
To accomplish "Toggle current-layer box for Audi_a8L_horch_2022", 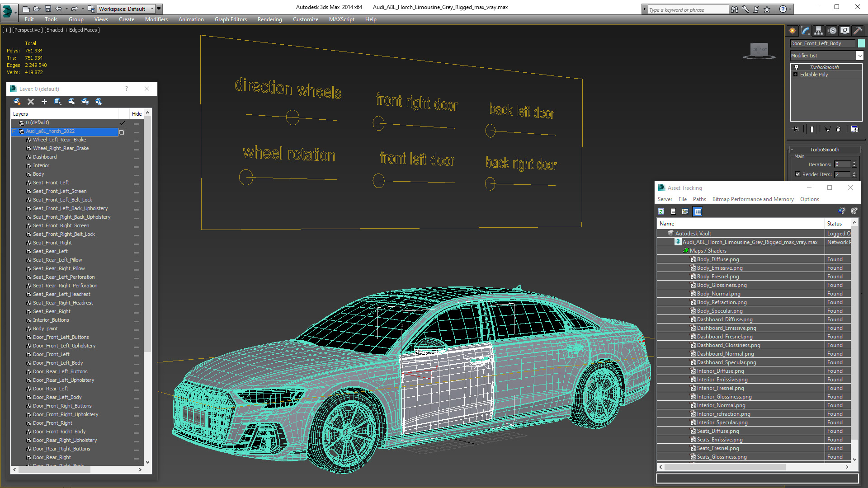I will (x=122, y=132).
